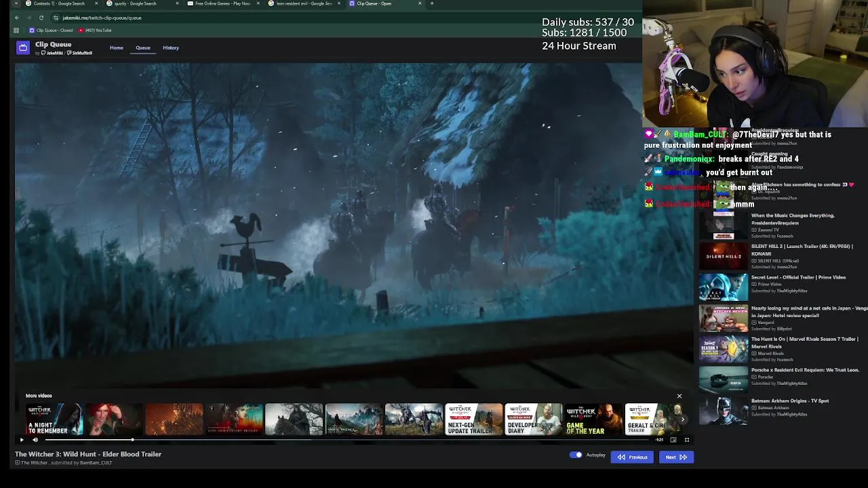
Task: Reload page with refresh icon
Action: tap(41, 18)
